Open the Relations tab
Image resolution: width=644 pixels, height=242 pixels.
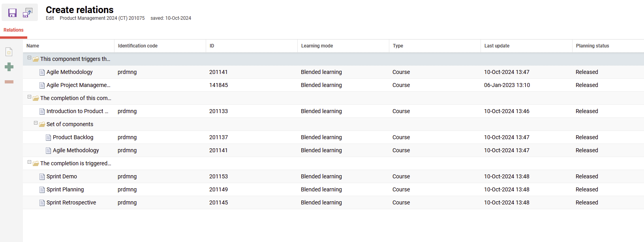pyautogui.click(x=13, y=30)
